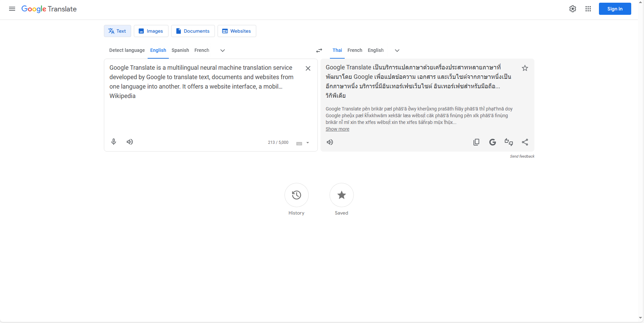Copy the Thai translation
This screenshot has width=644, height=323.
click(x=476, y=142)
